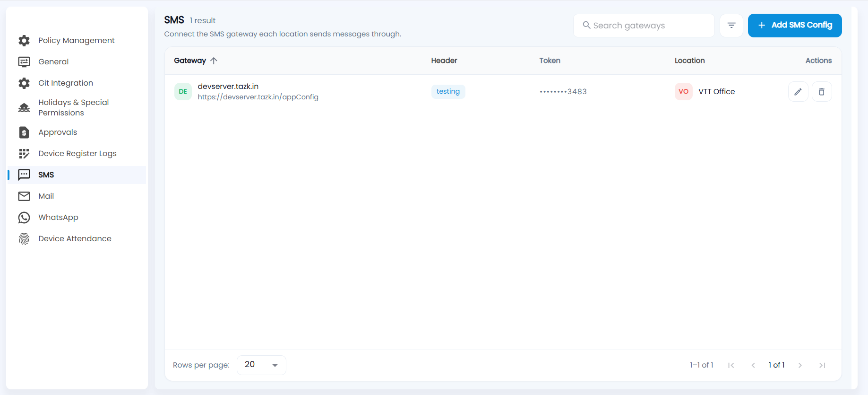The image size is (868, 395).
Task: Click the WhatsApp logo icon
Action: pos(24,218)
